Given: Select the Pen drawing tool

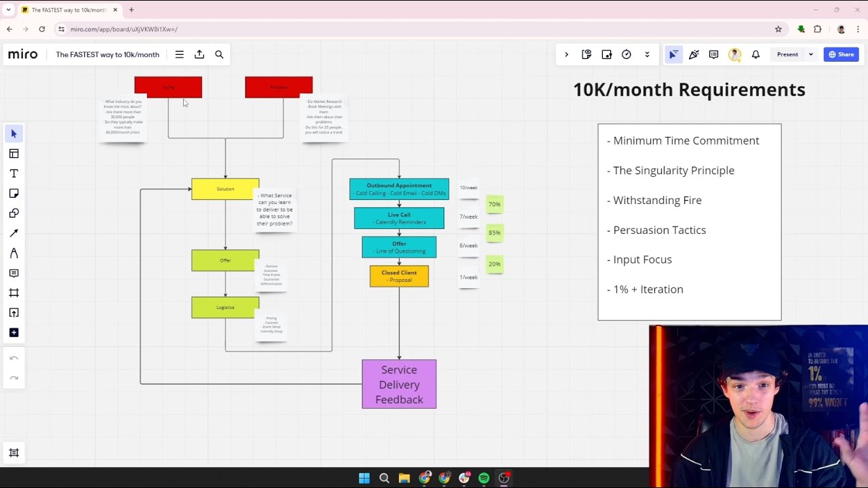Looking at the screenshot, I should [x=14, y=253].
